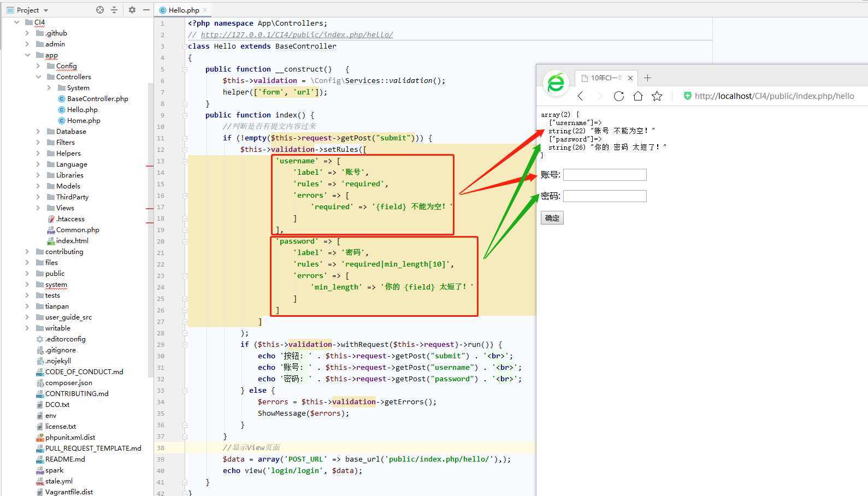868x496 pixels.
Task: Click the browser address bar URL
Action: 774,96
